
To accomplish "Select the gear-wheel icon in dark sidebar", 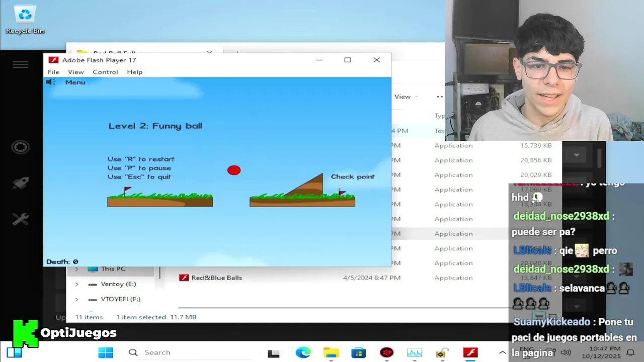I will (x=21, y=147).
